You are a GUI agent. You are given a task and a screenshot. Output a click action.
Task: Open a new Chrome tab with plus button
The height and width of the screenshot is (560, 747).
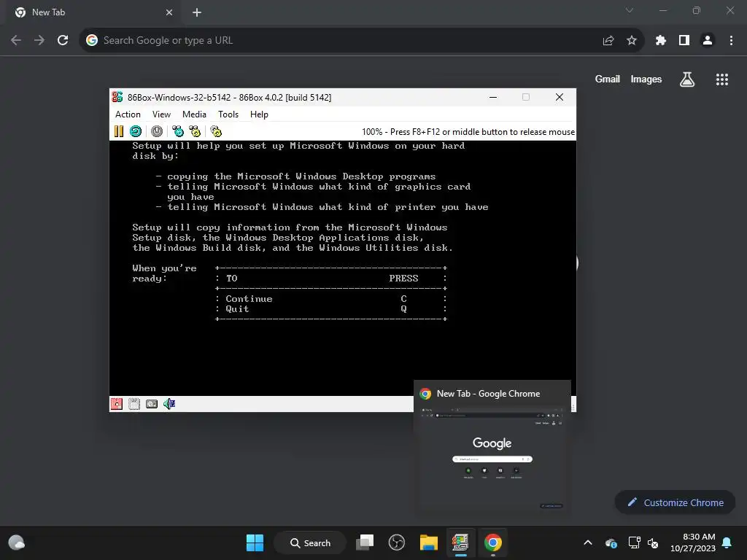(197, 12)
